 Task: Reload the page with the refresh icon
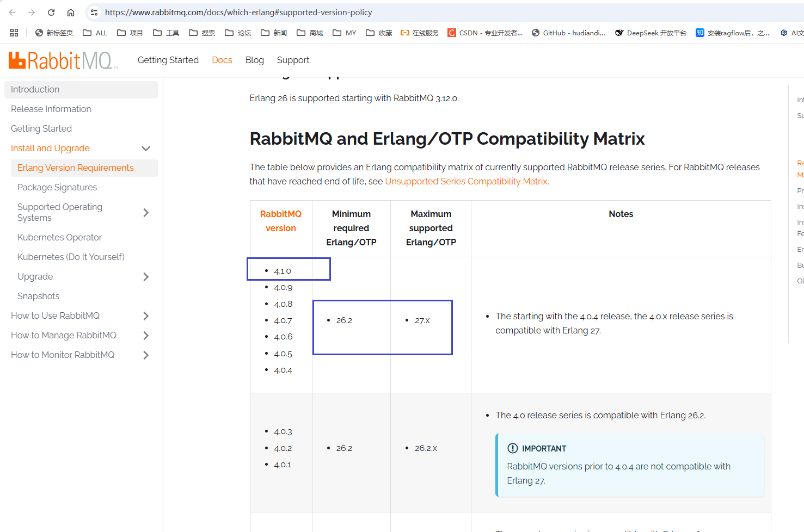point(51,13)
